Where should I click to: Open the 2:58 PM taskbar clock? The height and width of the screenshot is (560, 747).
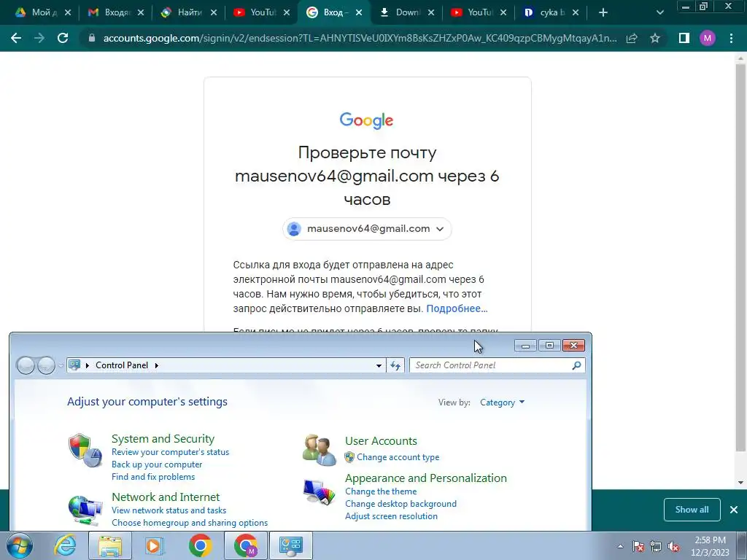point(710,546)
